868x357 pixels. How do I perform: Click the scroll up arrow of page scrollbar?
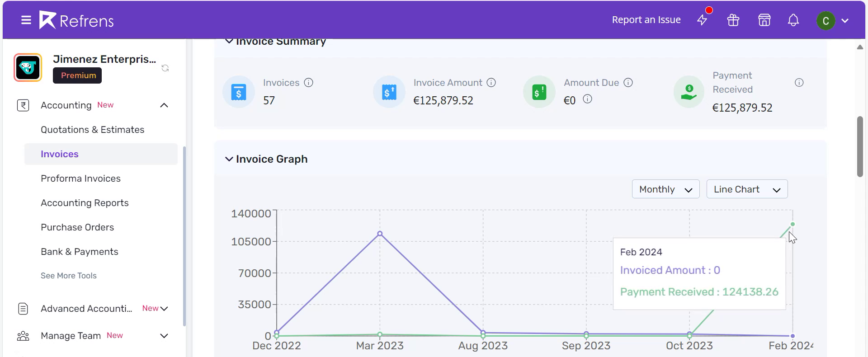(x=860, y=47)
